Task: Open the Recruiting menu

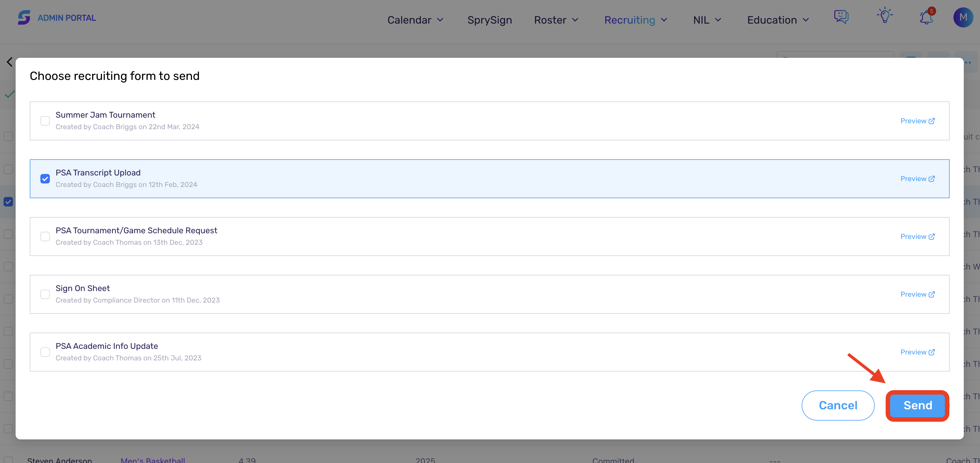Action: pos(636,20)
